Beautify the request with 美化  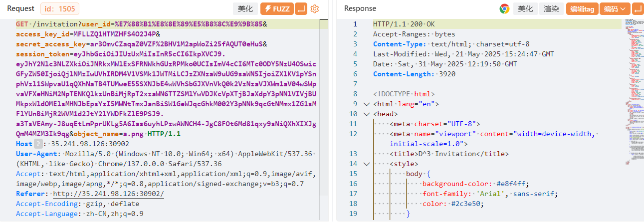click(x=245, y=8)
